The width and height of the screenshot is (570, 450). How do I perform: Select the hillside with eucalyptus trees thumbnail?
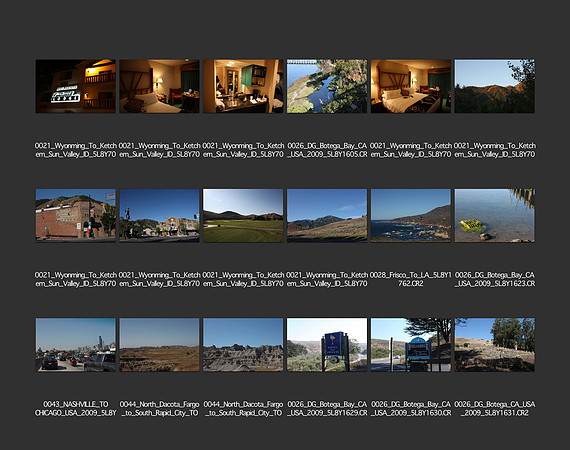(x=494, y=345)
